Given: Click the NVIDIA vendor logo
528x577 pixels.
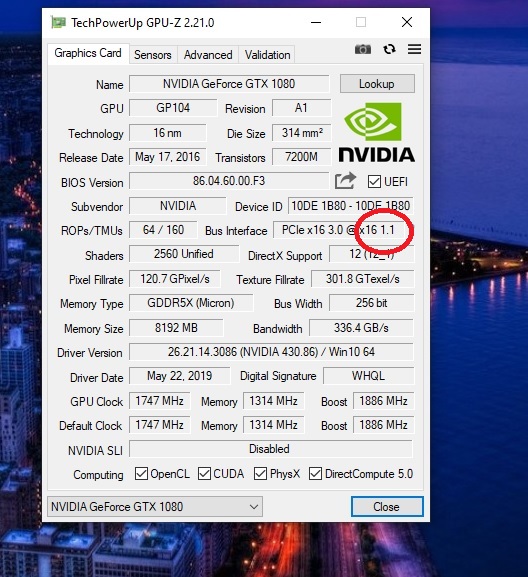Looking at the screenshot, I should coord(376,132).
